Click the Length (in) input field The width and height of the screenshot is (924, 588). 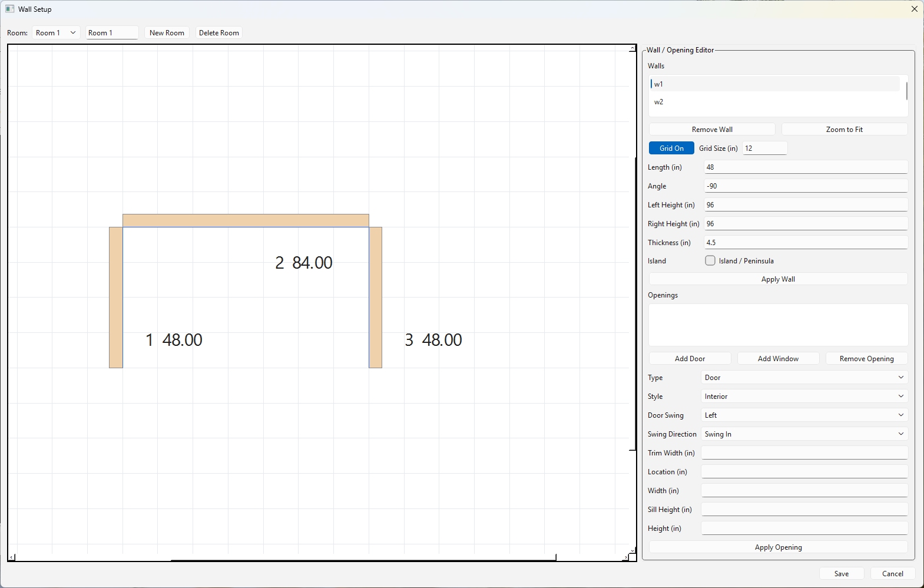[x=806, y=167]
